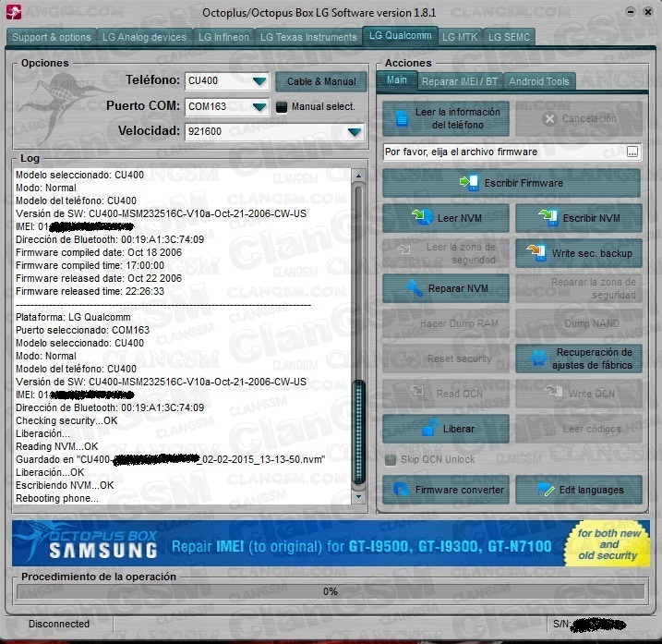Switch to Support & options tab
Viewport: 662px width, 644px height.
(x=52, y=37)
